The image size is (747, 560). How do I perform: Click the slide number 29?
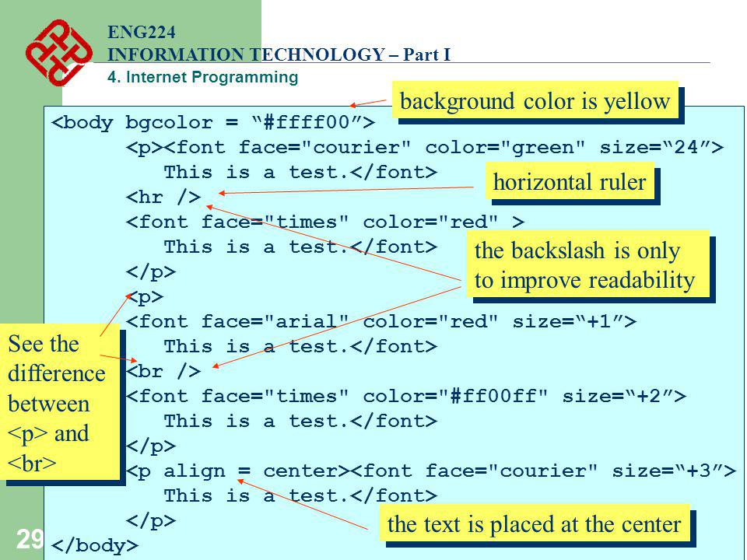[x=30, y=539]
